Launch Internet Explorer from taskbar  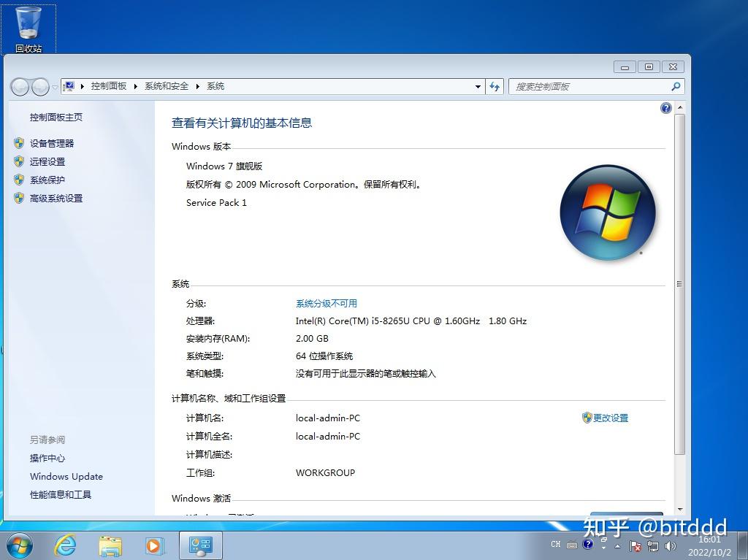65,545
